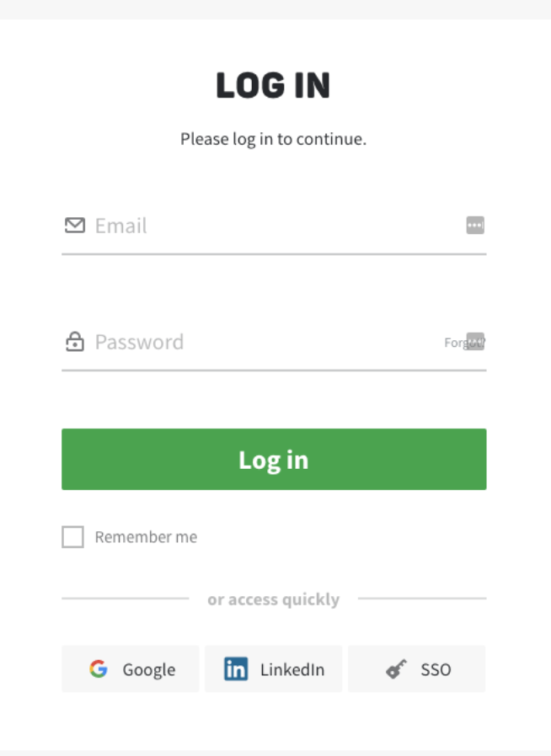551x756 pixels.
Task: Focus the Email input field
Action: [270, 226]
